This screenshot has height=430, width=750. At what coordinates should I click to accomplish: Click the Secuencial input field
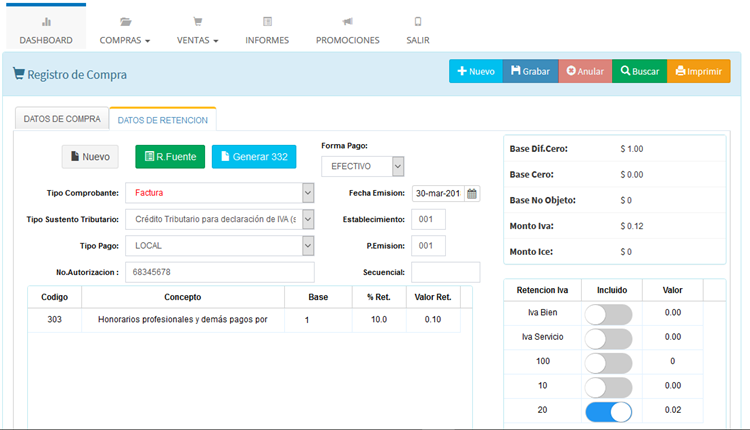[445, 272]
